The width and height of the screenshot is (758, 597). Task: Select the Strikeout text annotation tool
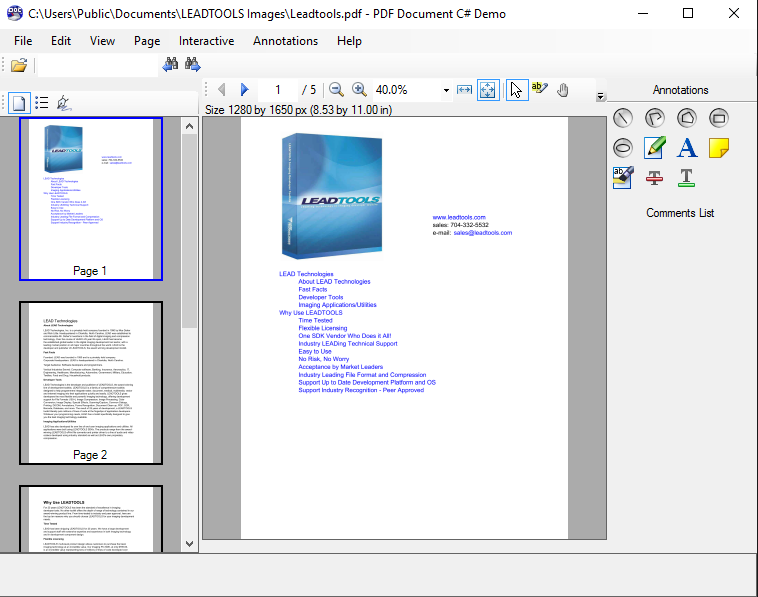(x=655, y=178)
